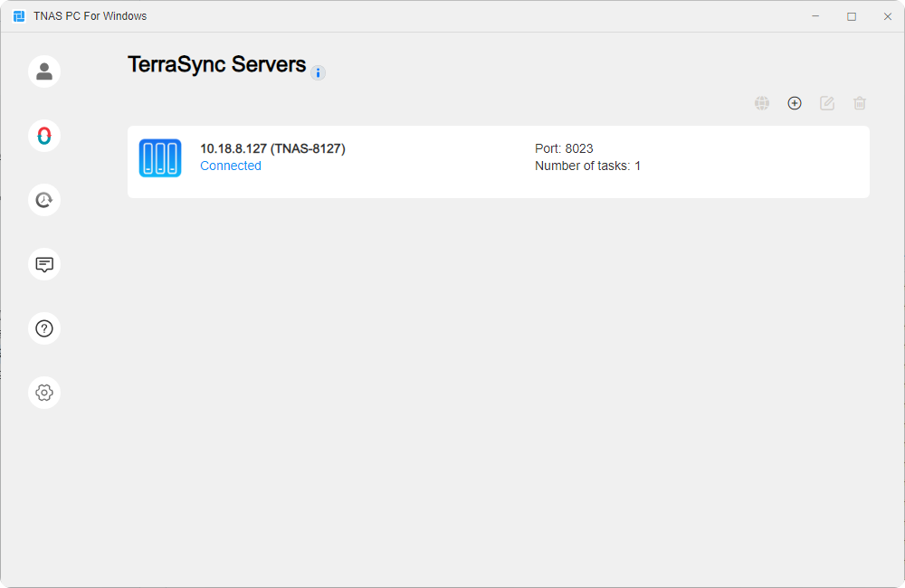
Task: Open the user account panel in the sidebar
Action: point(43,71)
